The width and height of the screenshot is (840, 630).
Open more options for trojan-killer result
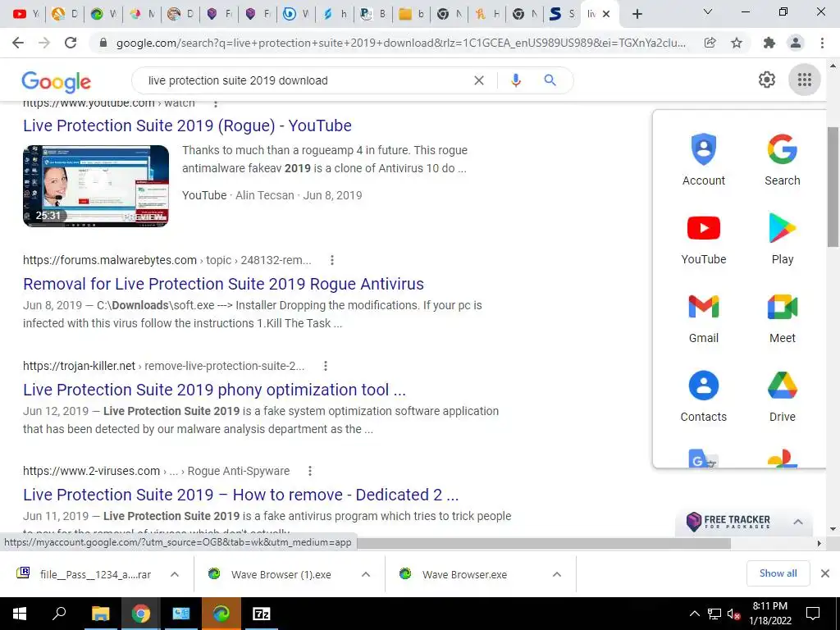tap(325, 366)
